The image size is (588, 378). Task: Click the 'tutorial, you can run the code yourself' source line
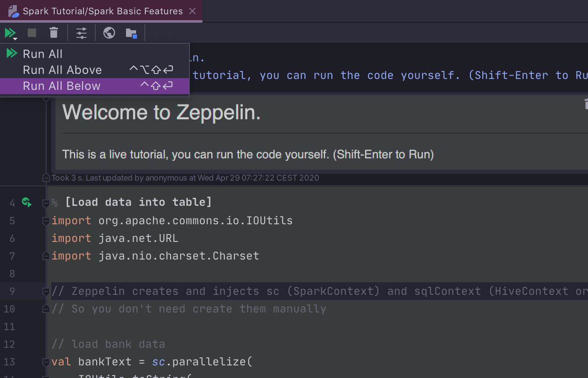390,75
